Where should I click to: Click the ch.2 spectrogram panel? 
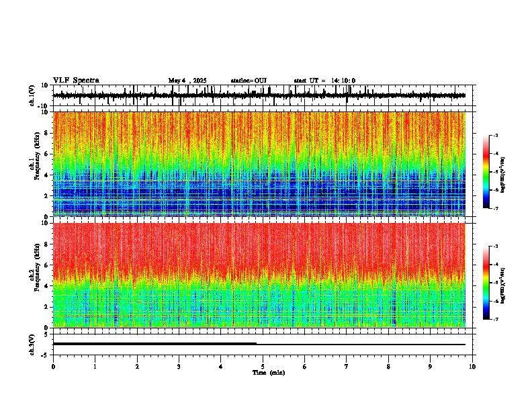pyautogui.click(x=259, y=275)
